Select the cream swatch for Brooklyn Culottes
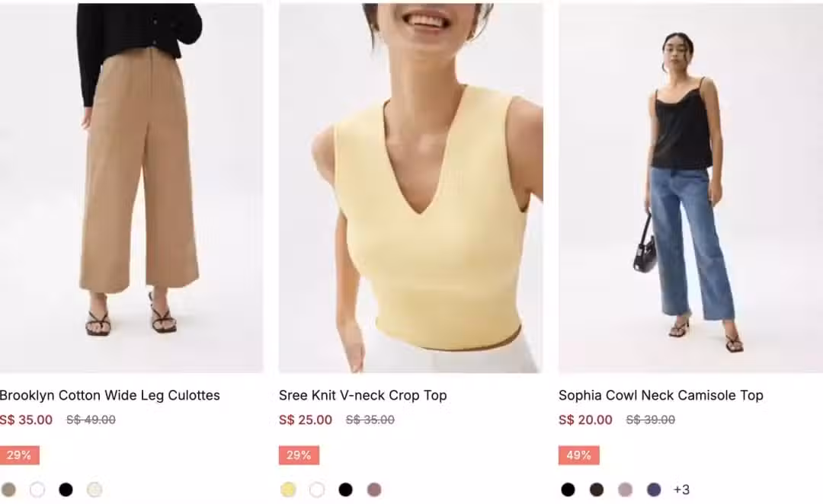This screenshot has width=823, height=504. click(94, 490)
